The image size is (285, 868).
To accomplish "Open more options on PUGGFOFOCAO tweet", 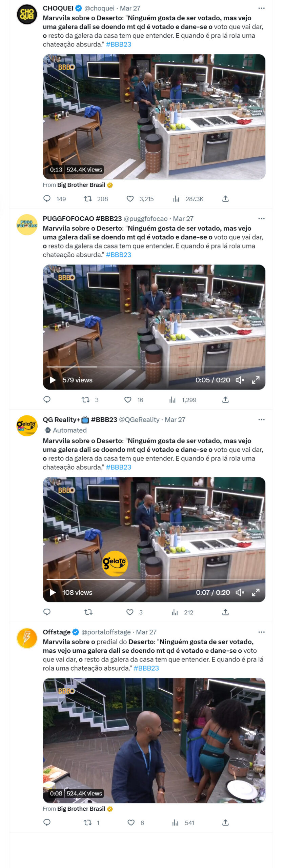I will pos(261,219).
